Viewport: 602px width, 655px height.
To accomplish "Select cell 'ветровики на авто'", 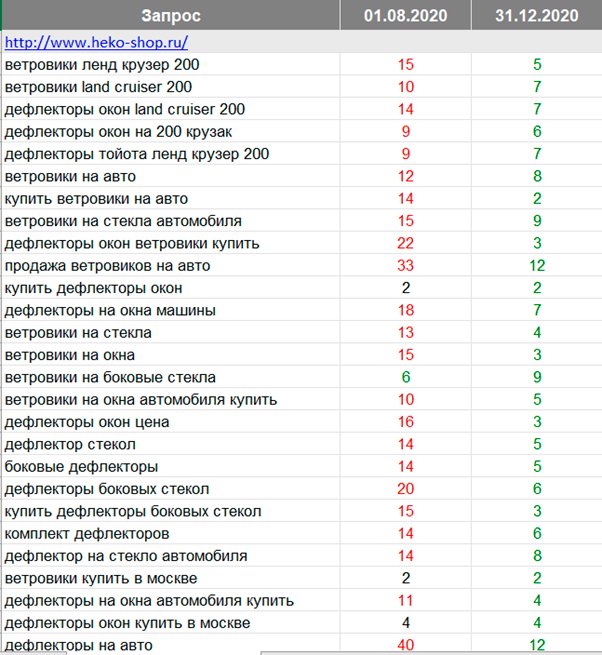I will (171, 176).
